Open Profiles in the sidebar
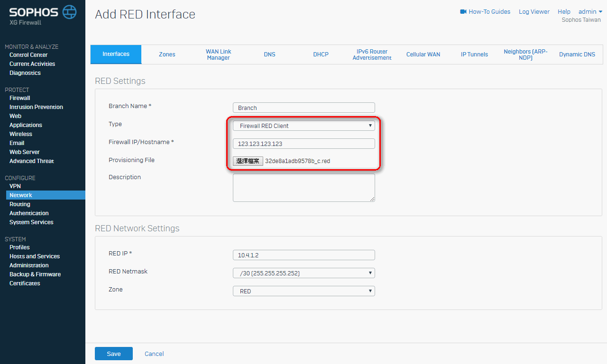The height and width of the screenshot is (364, 607). (19, 247)
